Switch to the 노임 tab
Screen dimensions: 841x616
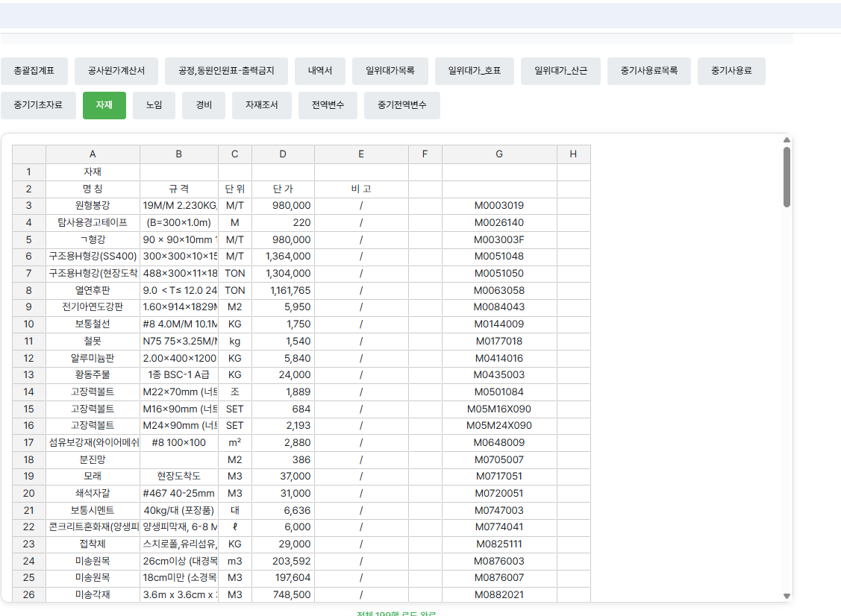pyautogui.click(x=154, y=105)
